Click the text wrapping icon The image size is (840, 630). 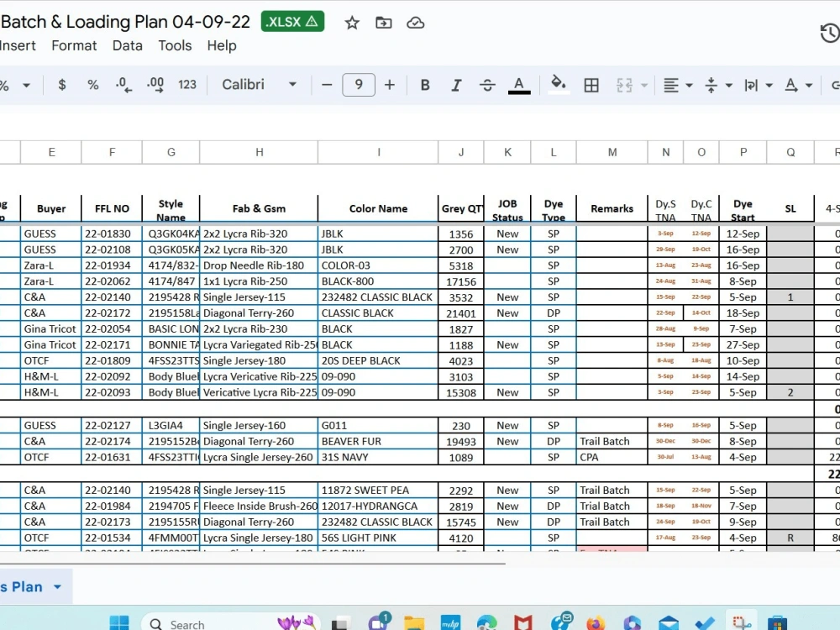click(x=751, y=85)
